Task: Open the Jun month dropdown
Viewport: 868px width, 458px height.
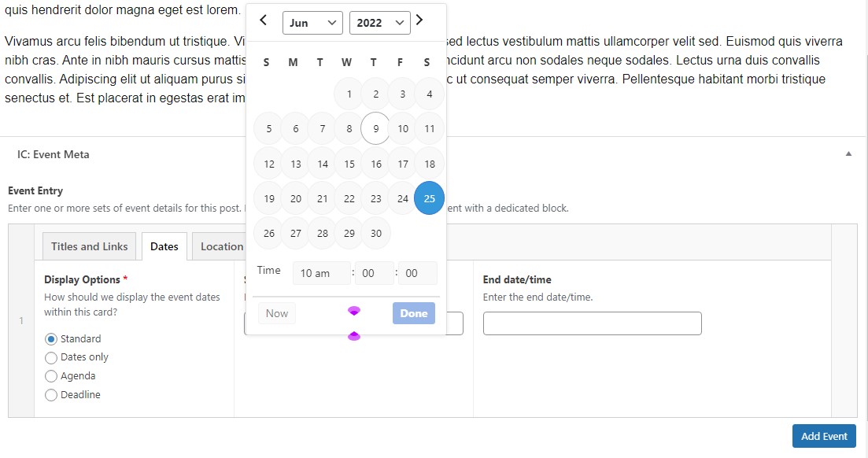Action: 312,23
